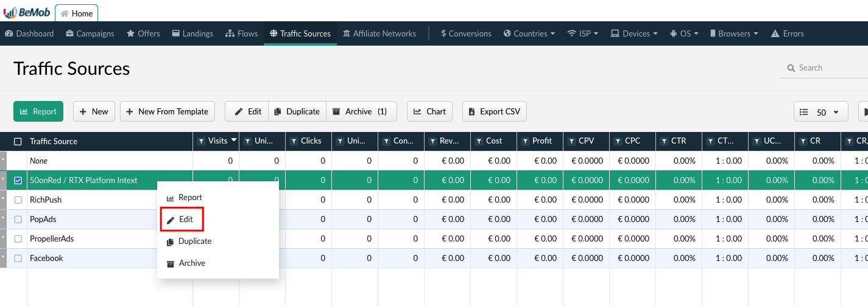Click the Visits column sort arrow

coord(233,141)
